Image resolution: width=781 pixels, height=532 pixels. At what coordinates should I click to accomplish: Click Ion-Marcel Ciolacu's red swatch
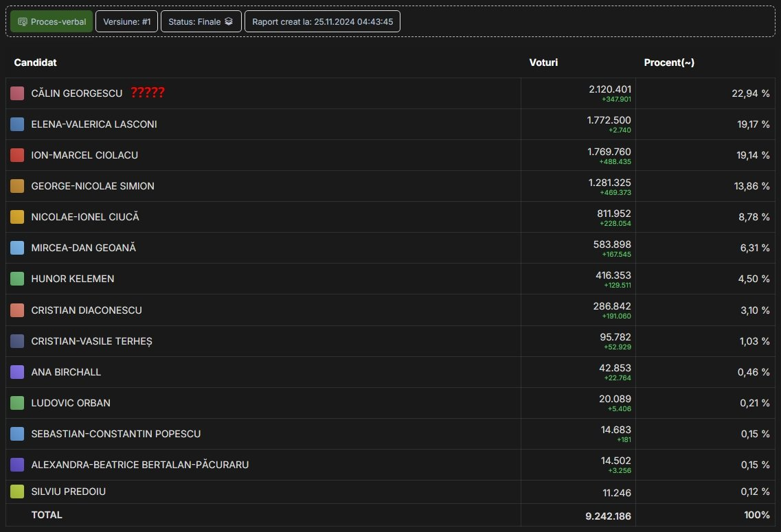coord(17,155)
